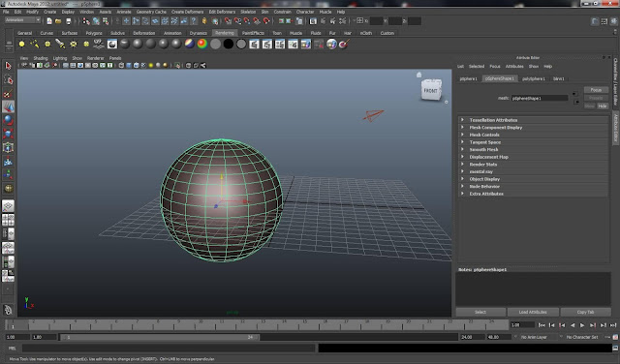Switch to the blinn1 attribute tab
Viewport: 620px width, 364px height.
pyautogui.click(x=559, y=78)
